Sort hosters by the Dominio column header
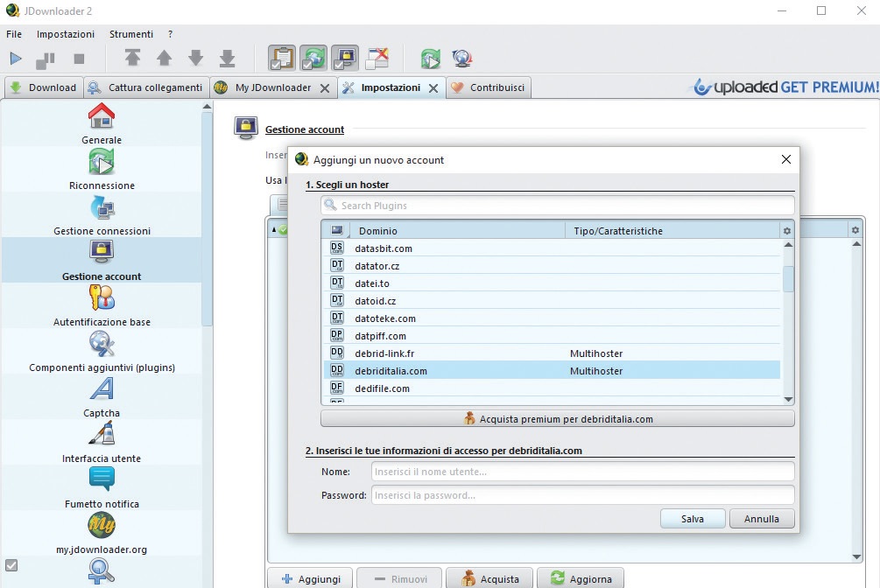The image size is (880, 588). (x=457, y=231)
